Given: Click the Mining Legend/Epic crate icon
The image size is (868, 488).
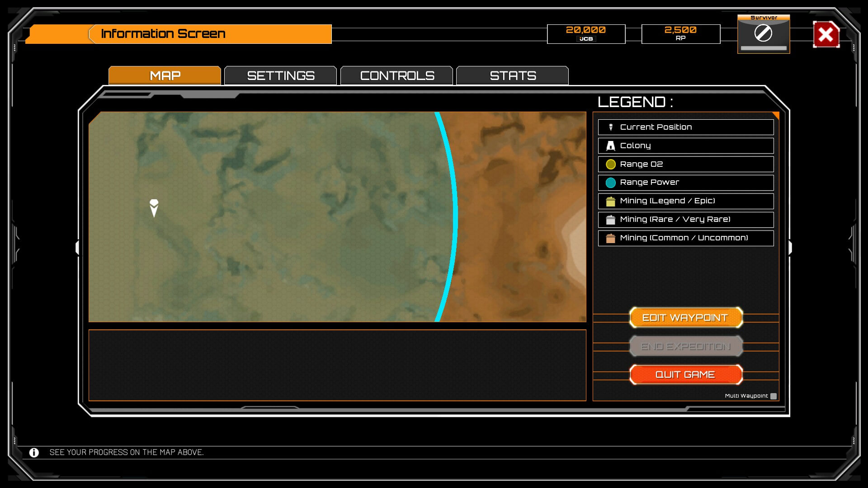Looking at the screenshot, I should coord(610,201).
